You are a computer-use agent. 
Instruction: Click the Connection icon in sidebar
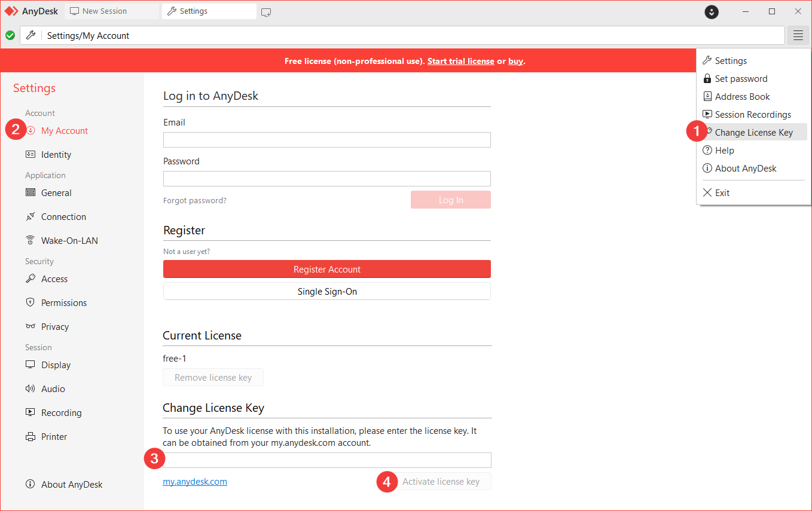coord(30,216)
